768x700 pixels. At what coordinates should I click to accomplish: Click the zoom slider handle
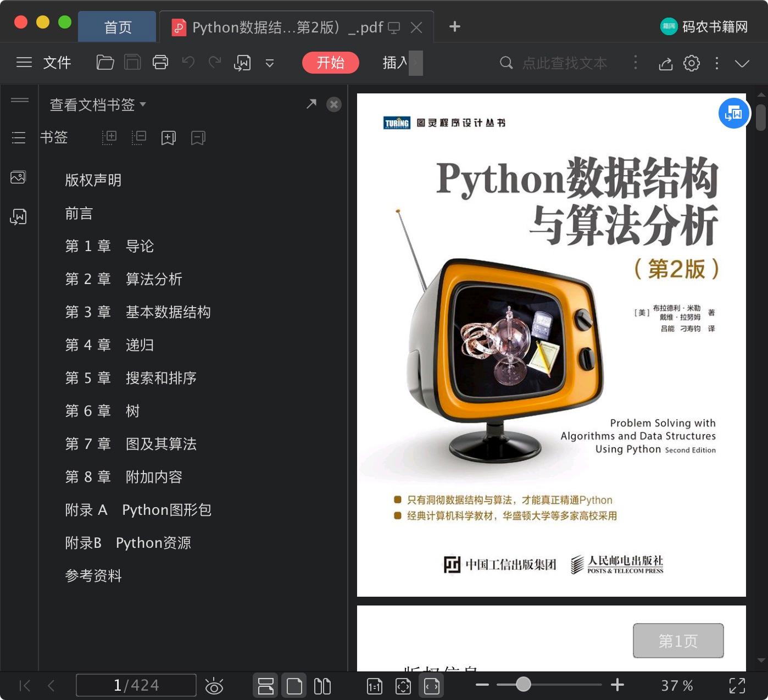tap(524, 684)
